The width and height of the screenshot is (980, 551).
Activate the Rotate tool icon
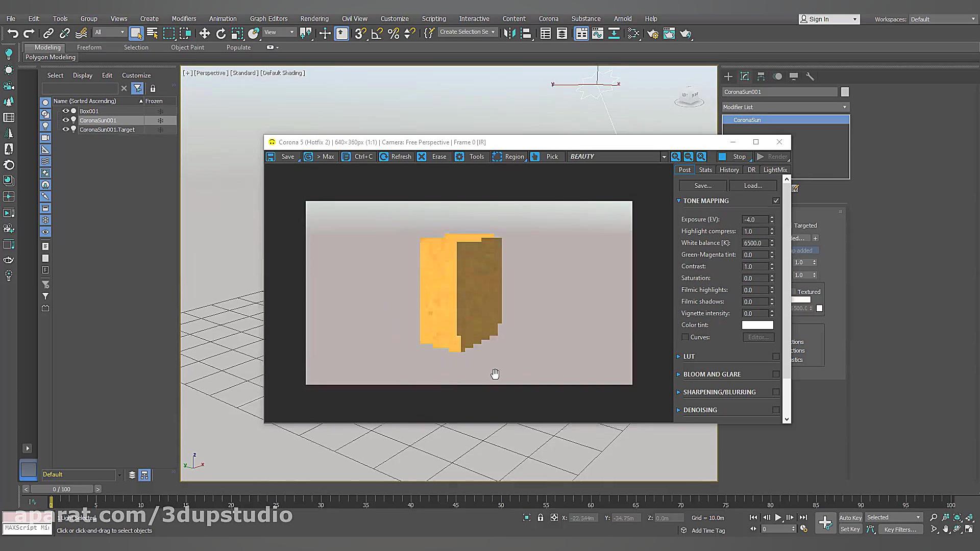click(x=220, y=34)
